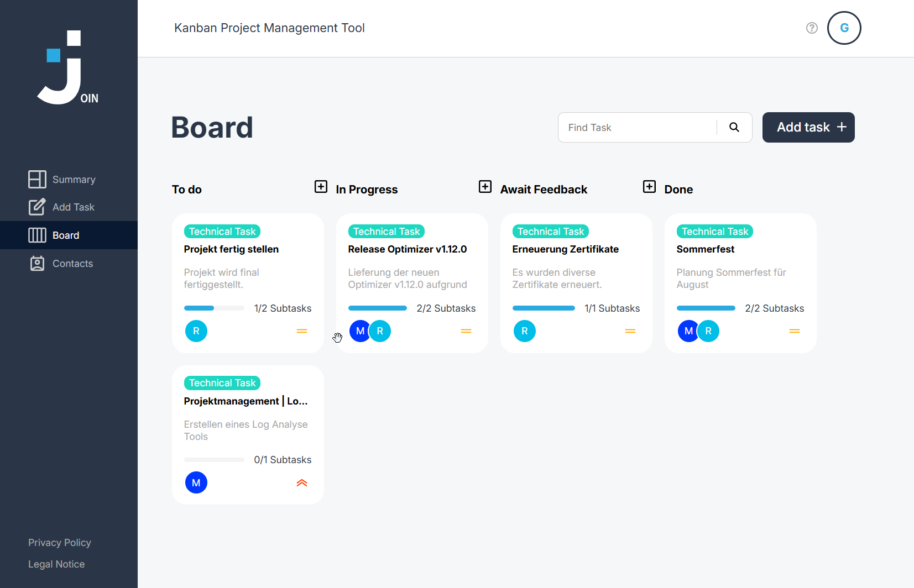Viewport: 914px width, 588px height.
Task: Add a task to Await Feedback via plus icon
Action: (x=649, y=186)
